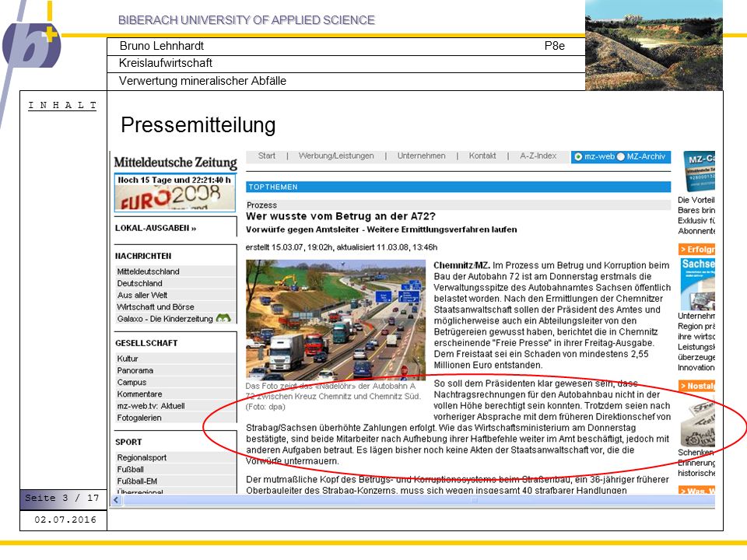
Task: Open Aus aller Welt section
Action: (142, 296)
